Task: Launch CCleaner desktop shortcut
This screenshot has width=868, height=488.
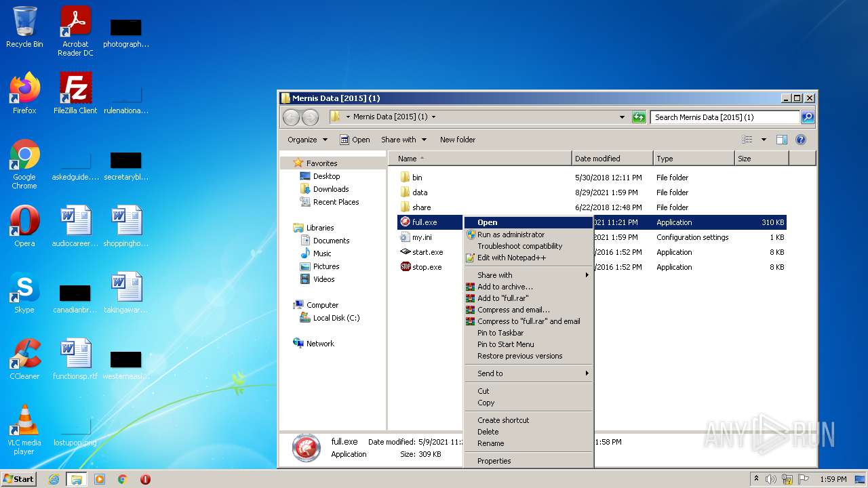Action: pyautogui.click(x=24, y=359)
